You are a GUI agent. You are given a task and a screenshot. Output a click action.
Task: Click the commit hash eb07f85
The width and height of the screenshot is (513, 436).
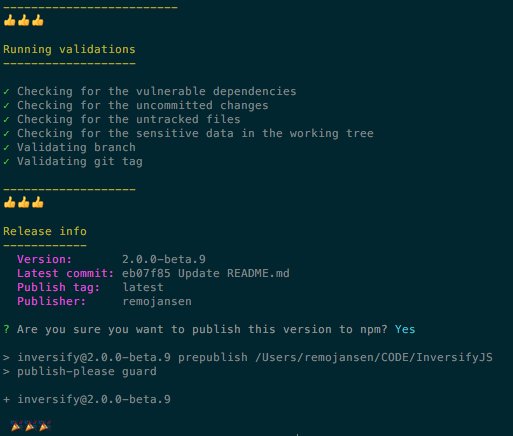tap(146, 273)
